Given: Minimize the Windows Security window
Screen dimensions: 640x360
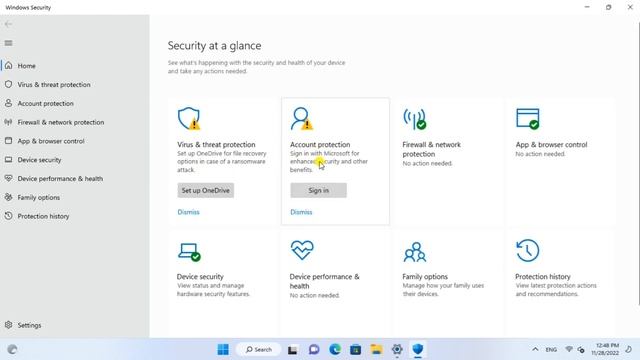Looking at the screenshot, I should click(x=587, y=7).
